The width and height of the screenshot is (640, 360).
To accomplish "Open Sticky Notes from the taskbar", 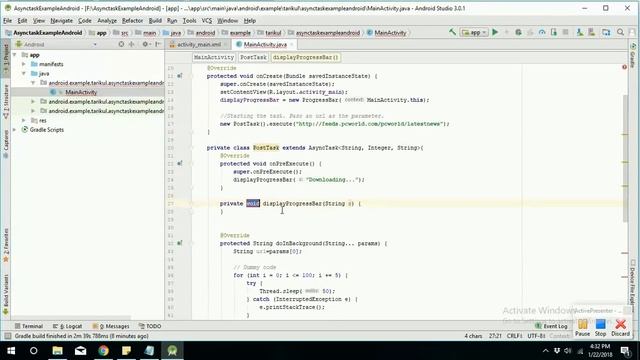I will tap(126, 351).
